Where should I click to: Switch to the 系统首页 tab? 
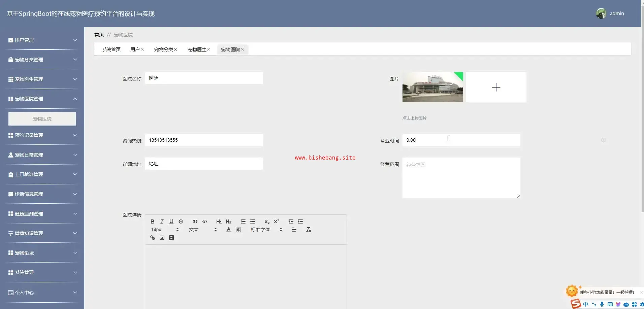coord(111,49)
